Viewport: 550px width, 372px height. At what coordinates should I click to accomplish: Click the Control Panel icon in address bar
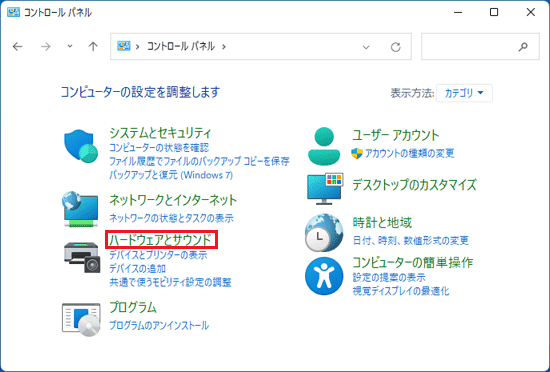point(124,46)
